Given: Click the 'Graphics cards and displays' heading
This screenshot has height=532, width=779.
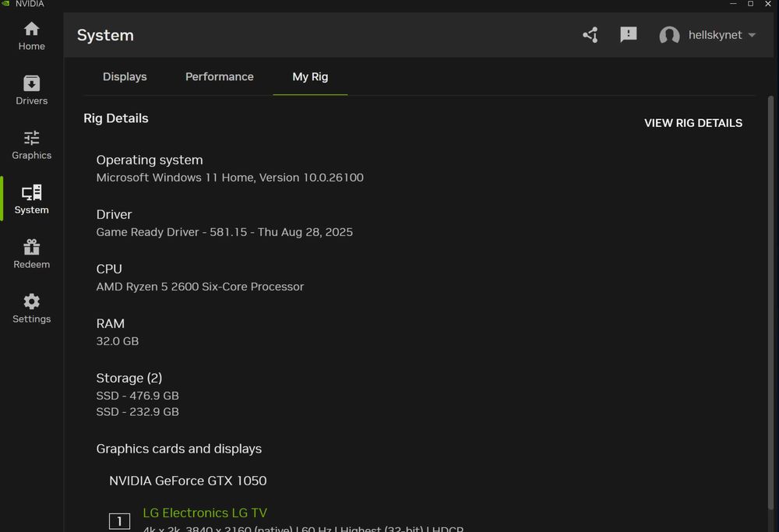Looking at the screenshot, I should pyautogui.click(x=179, y=449).
